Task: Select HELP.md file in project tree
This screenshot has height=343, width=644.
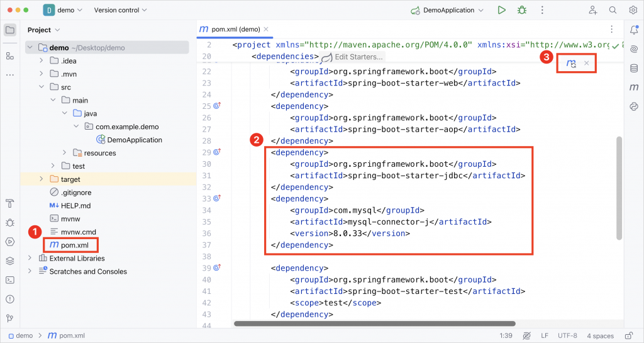Action: click(70, 205)
